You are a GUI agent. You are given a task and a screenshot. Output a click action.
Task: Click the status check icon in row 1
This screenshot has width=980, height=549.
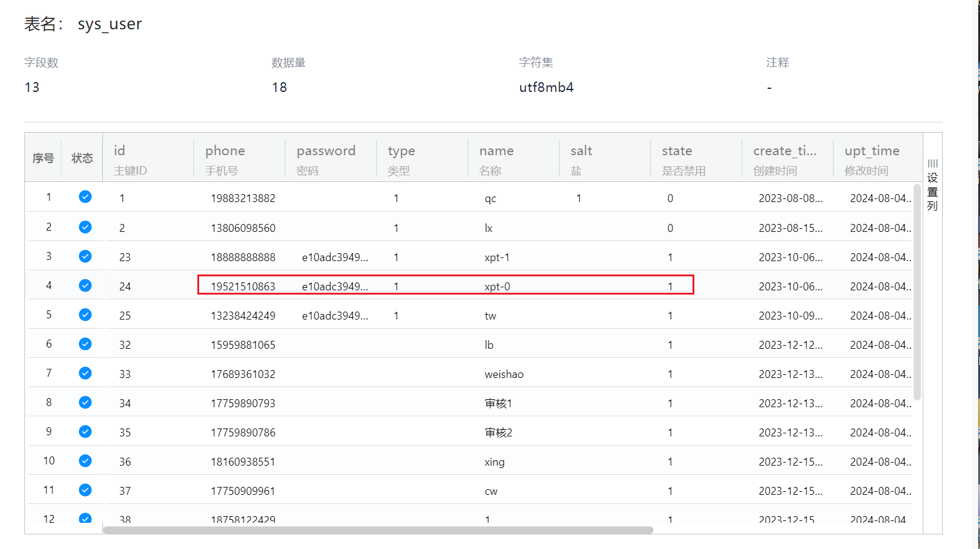[85, 197]
